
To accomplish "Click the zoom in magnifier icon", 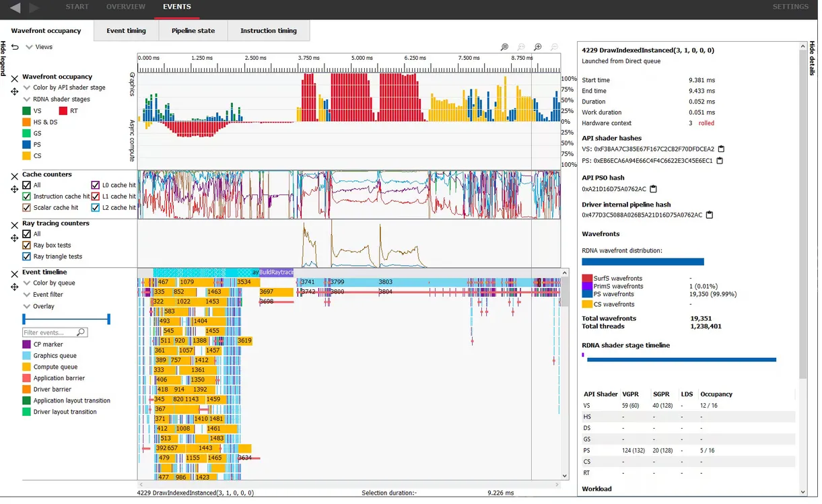I will pos(538,47).
